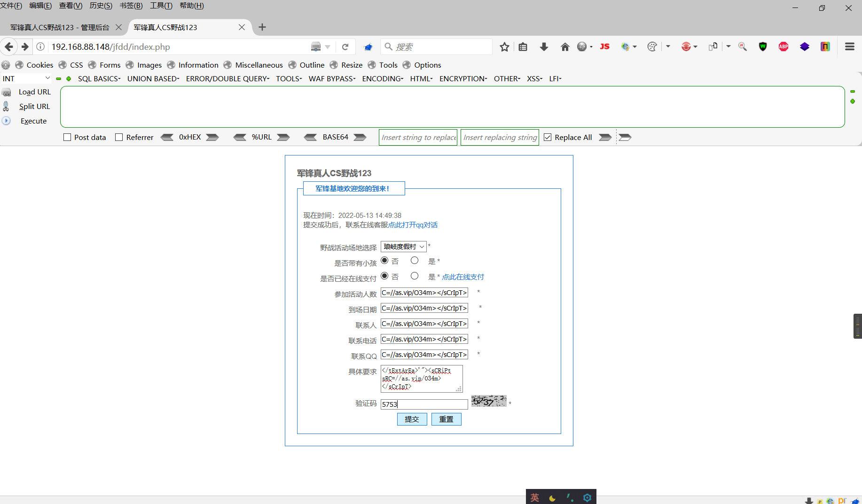Open the INT type dropdown
Image resolution: width=862 pixels, height=504 pixels.
point(26,78)
